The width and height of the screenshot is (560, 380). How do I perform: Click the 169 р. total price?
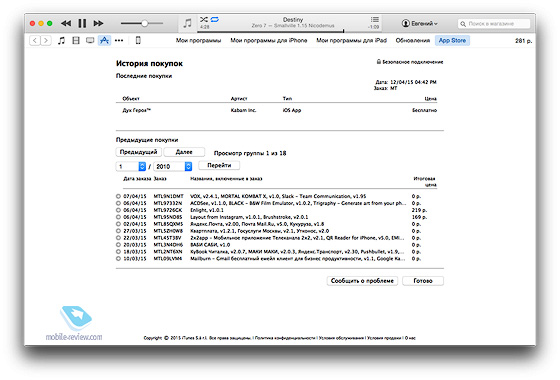419,217
